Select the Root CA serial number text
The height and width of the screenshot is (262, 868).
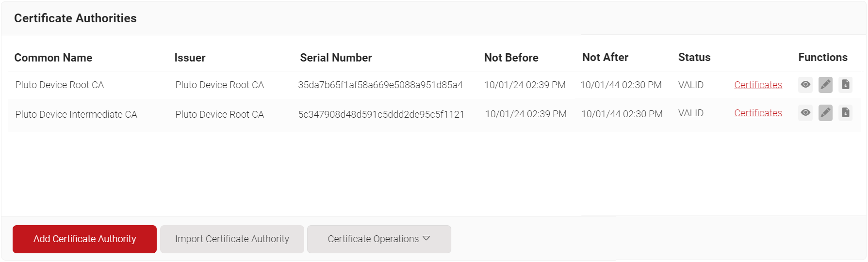pos(380,85)
